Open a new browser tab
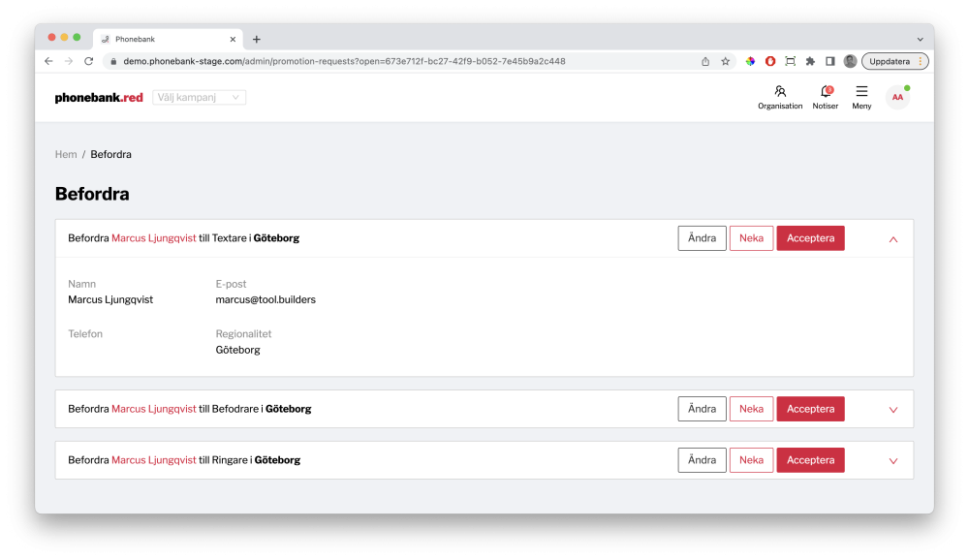Image resolution: width=969 pixels, height=560 pixels. click(x=257, y=39)
